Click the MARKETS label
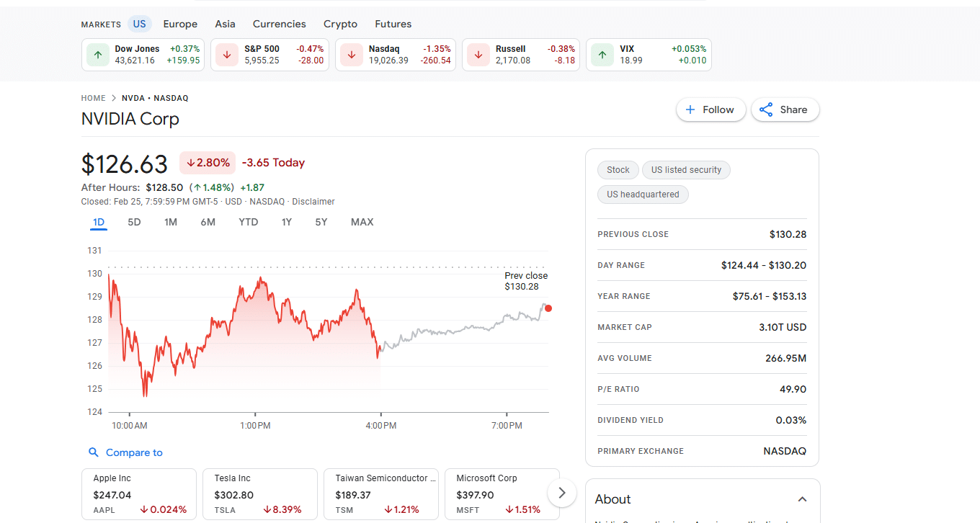 [x=101, y=24]
